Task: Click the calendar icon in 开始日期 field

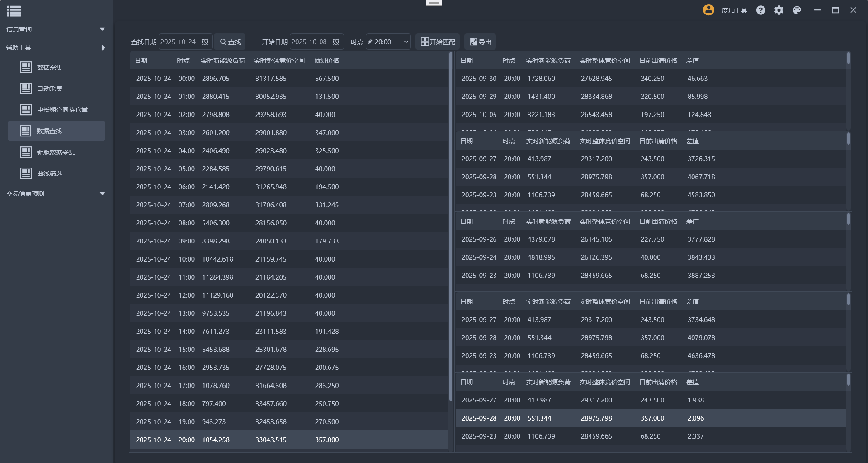Action: click(336, 42)
